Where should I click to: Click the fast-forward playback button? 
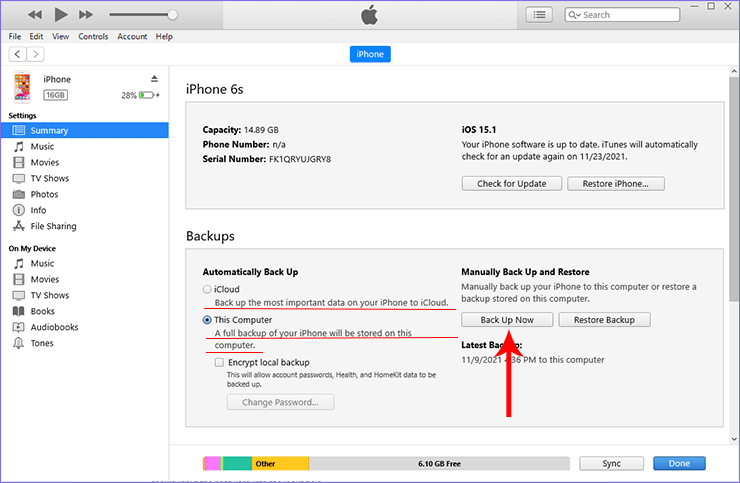click(x=85, y=15)
